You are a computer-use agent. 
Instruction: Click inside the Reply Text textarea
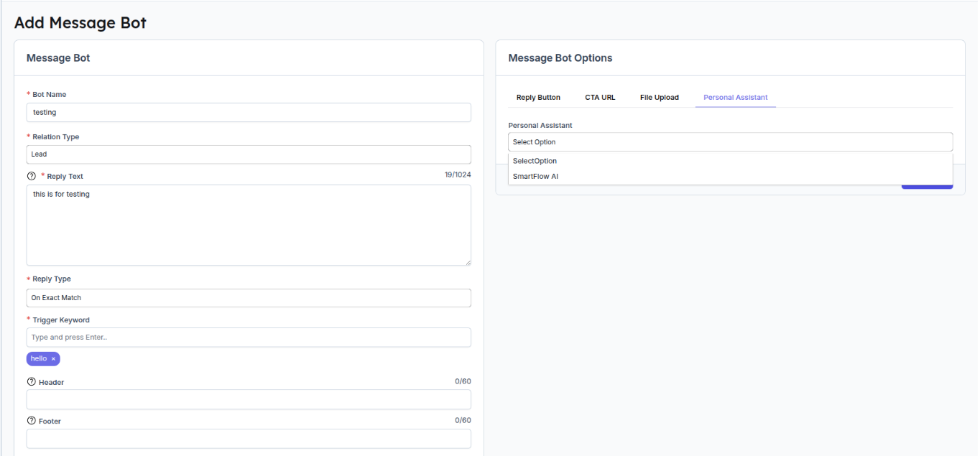coord(249,225)
